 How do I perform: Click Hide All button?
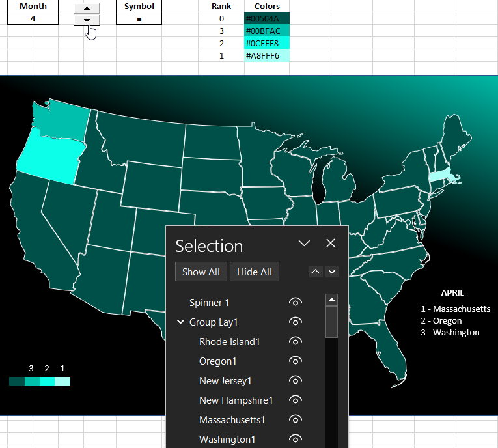pyautogui.click(x=255, y=272)
